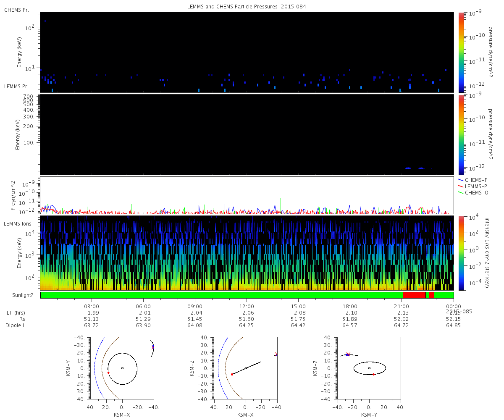Click the red segment of the Sunlight bar
Image resolution: width=504 pixels, height=420 pixels.
coord(414,295)
